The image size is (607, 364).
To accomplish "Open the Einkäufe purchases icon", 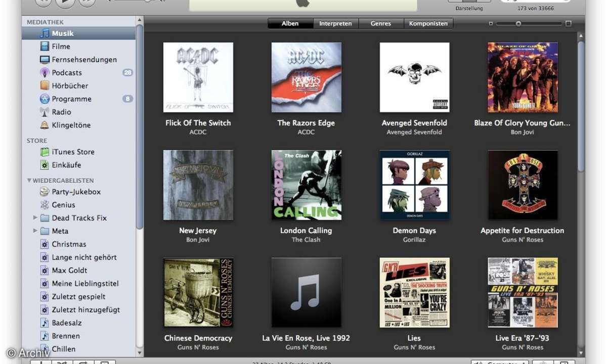I will pos(45,165).
